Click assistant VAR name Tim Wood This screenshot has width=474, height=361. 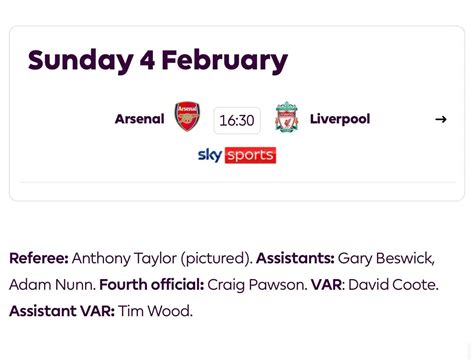click(x=155, y=311)
